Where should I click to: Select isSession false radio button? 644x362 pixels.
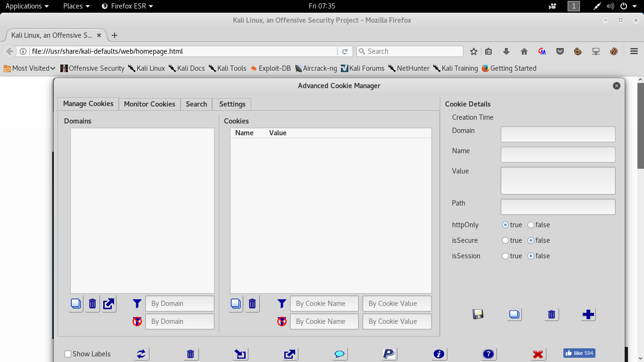(531, 256)
